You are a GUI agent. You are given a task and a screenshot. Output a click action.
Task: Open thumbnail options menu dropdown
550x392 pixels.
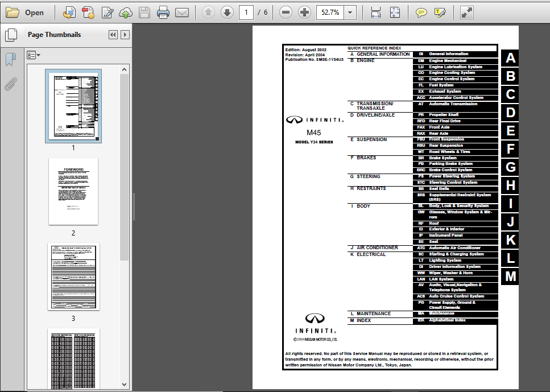click(34, 55)
